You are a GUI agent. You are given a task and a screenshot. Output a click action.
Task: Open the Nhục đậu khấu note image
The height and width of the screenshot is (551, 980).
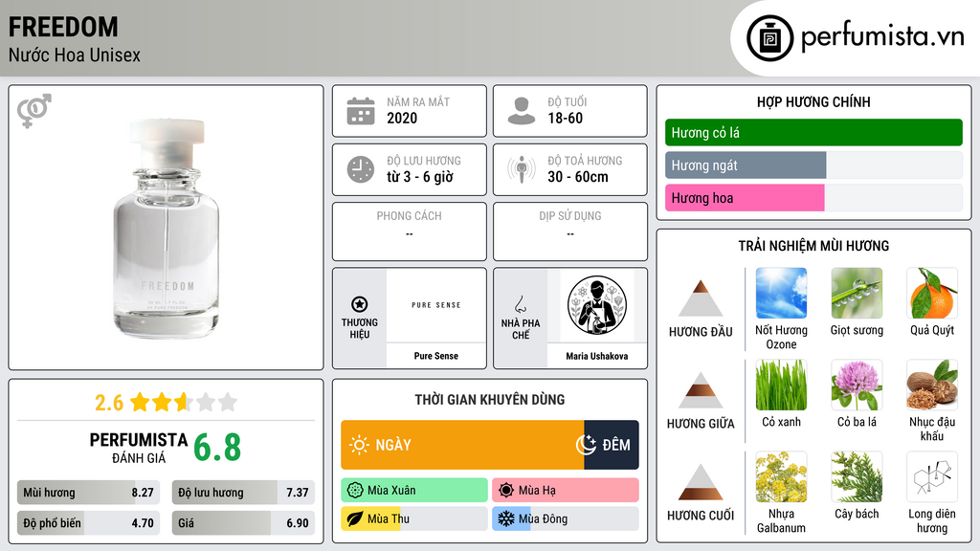click(932, 385)
